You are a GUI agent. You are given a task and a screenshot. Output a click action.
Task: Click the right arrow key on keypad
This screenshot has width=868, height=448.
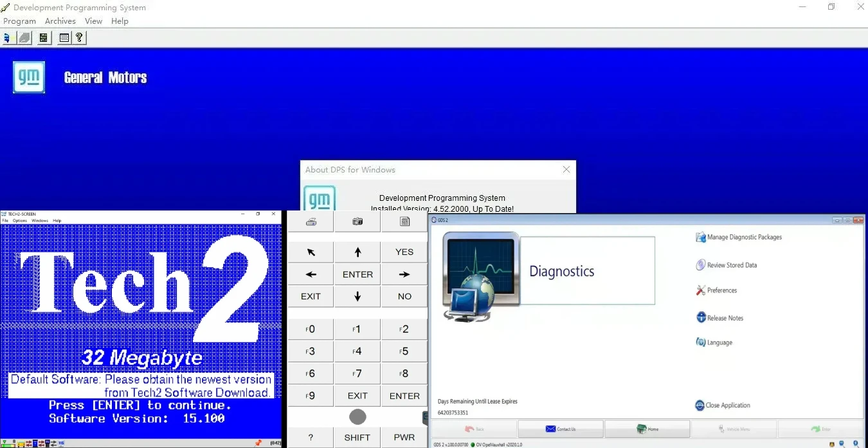[404, 274]
